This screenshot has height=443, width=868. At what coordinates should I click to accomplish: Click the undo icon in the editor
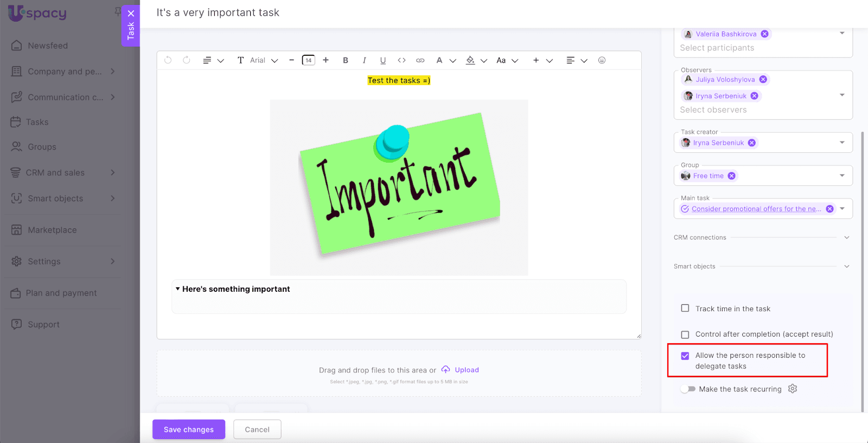[168, 60]
